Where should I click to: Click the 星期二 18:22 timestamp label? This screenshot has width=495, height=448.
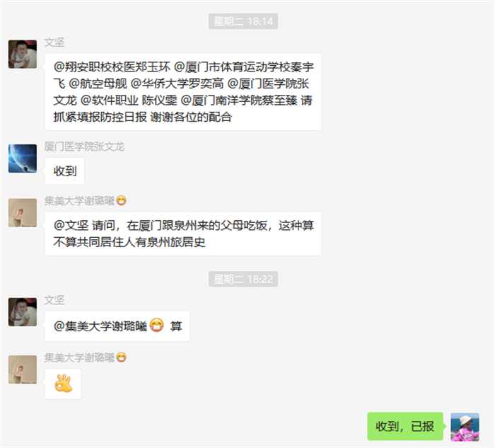coord(243,279)
